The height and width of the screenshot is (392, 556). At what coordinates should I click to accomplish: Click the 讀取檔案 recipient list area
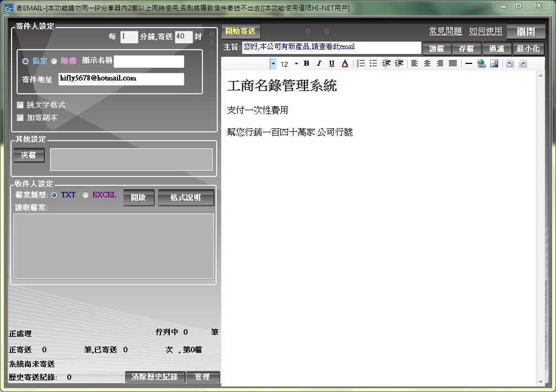tap(114, 246)
